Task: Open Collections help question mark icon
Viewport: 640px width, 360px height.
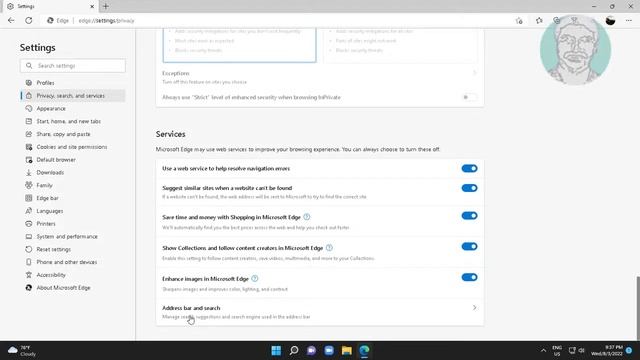Action: click(x=329, y=248)
